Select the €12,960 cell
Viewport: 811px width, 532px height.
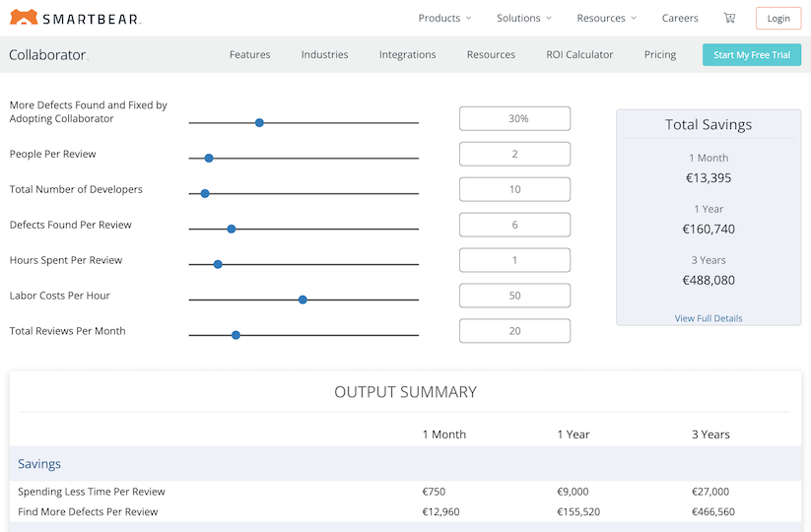pos(440,512)
